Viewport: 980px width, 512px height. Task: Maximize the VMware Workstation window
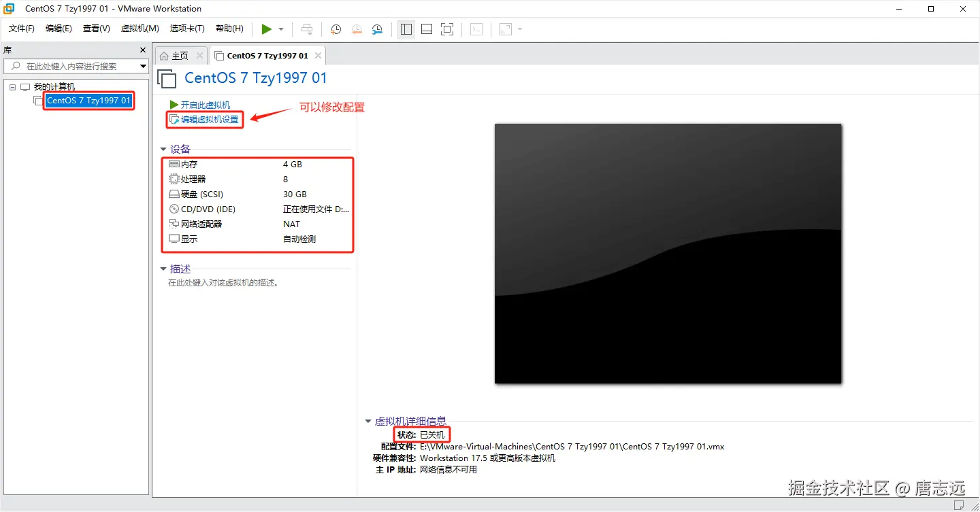pos(931,9)
